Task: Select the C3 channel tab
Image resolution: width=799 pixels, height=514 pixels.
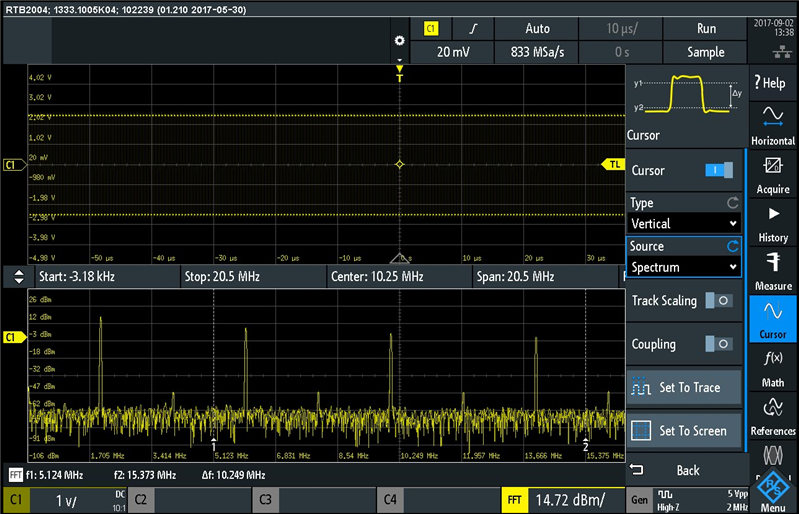Action: (266, 499)
